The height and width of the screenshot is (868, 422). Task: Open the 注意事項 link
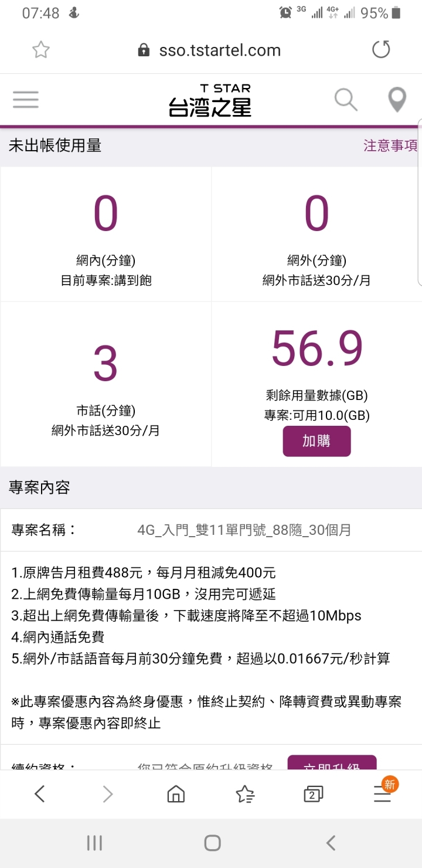[390, 145]
